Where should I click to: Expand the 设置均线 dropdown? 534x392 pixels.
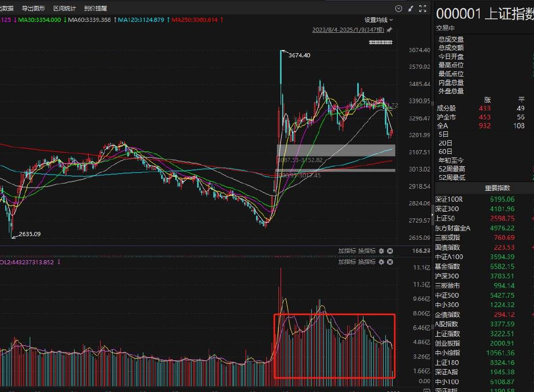(379, 20)
